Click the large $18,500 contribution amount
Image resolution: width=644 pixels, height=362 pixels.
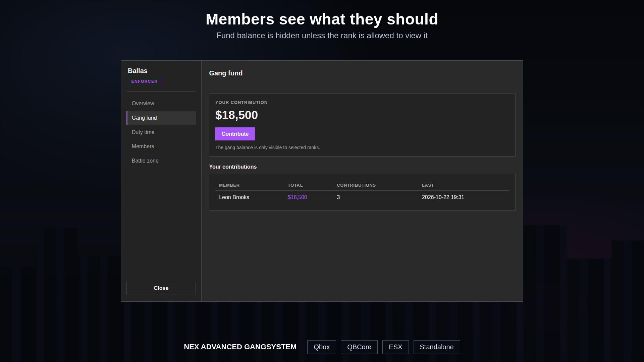236,115
